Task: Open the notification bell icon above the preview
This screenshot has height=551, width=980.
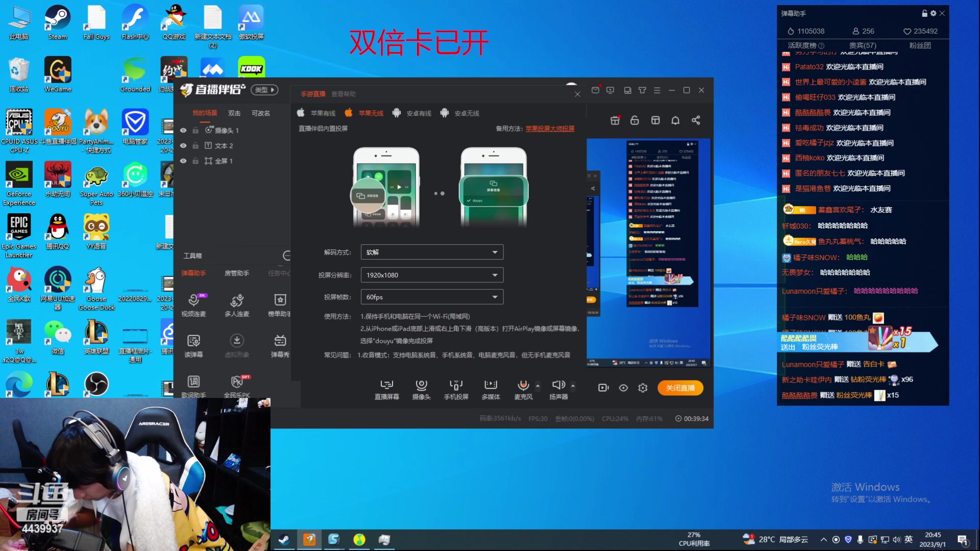Action: pyautogui.click(x=675, y=120)
